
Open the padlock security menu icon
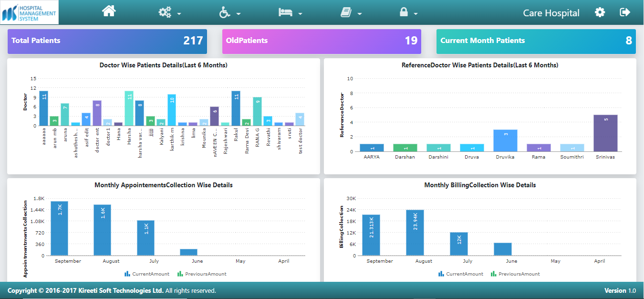tap(404, 12)
